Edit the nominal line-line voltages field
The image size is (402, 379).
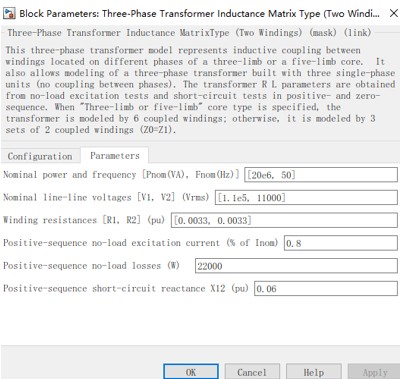(306, 197)
